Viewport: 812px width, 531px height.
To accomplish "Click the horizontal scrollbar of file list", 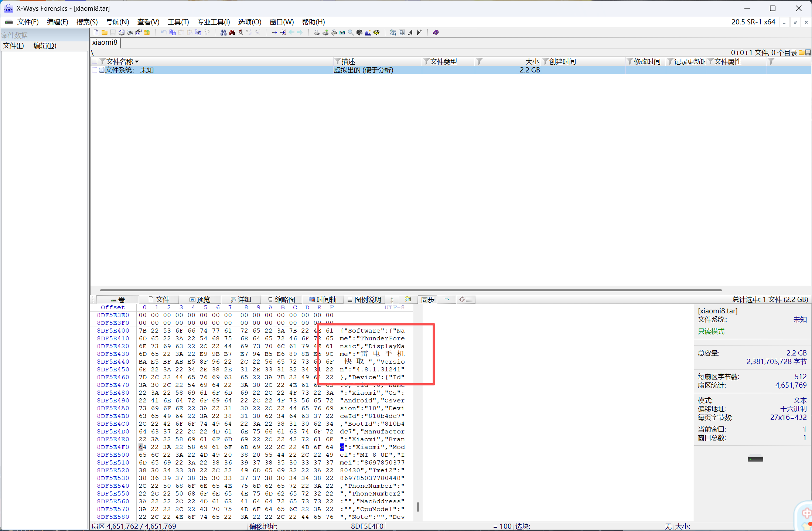I will [410, 290].
